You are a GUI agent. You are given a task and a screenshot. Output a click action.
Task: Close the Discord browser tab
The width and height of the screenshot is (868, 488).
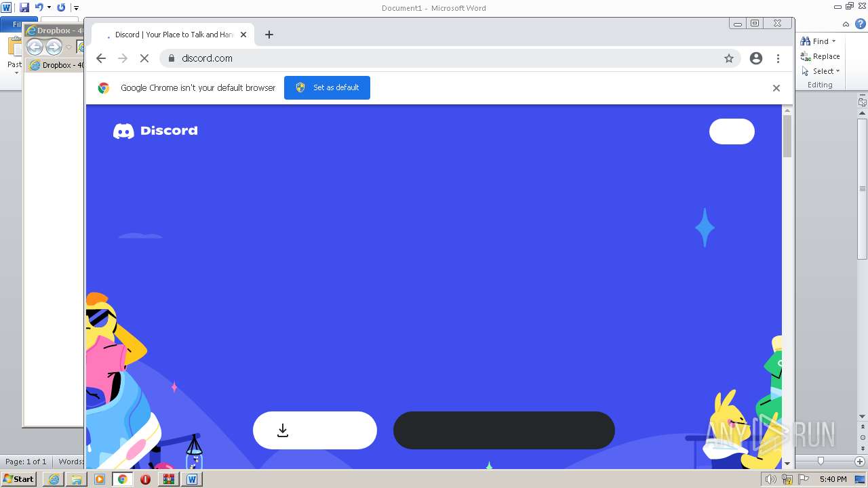pos(243,35)
